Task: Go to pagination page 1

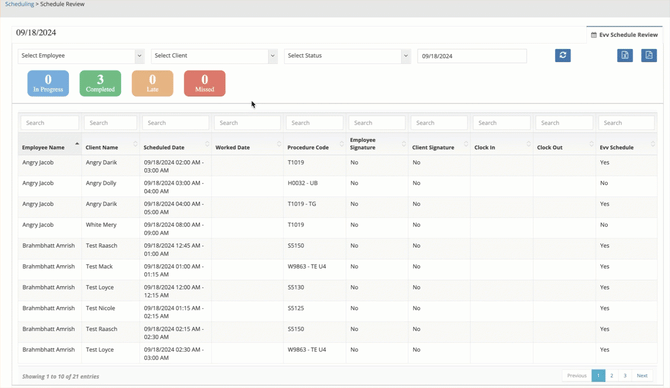Action: pos(598,376)
